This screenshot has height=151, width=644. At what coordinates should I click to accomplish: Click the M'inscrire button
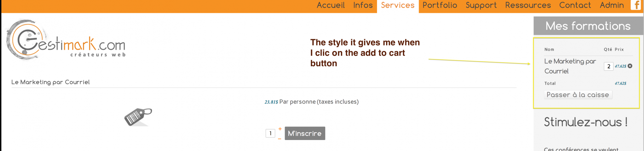pos(305,133)
